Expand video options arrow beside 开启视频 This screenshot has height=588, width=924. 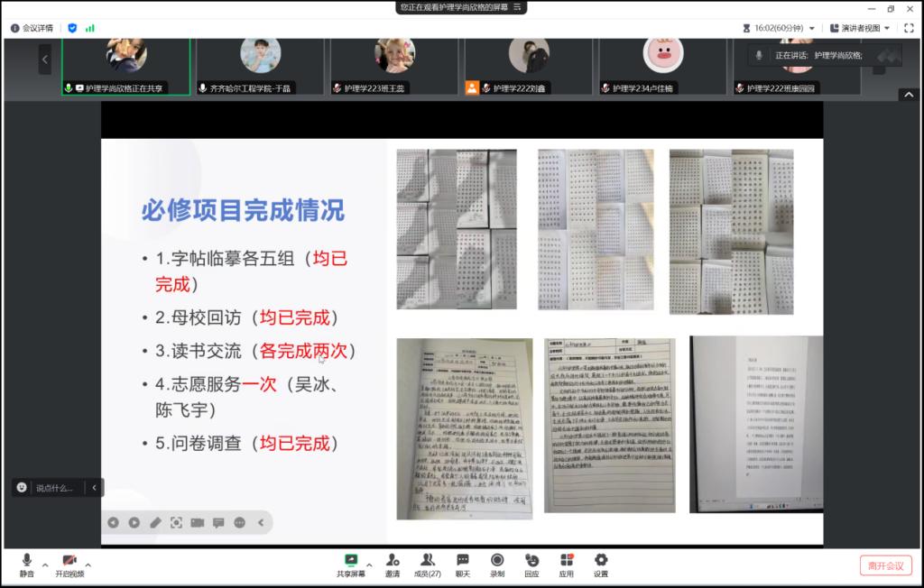click(88, 565)
